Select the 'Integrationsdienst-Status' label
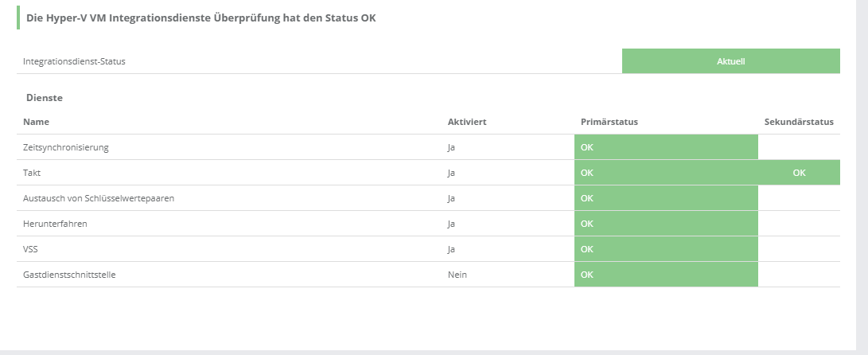Screen dimensions: 868x355 [x=74, y=61]
